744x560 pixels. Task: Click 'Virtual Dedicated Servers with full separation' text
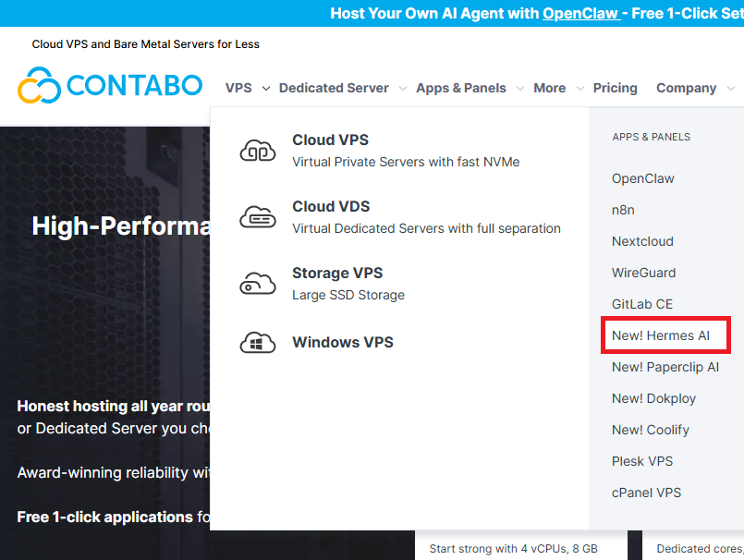[x=426, y=228]
